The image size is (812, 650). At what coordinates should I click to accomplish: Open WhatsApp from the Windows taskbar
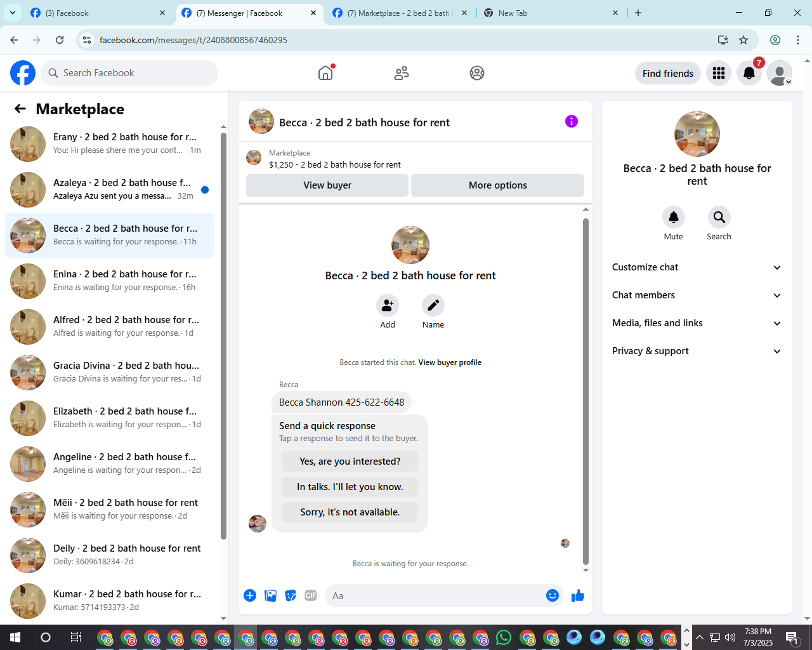pos(504,637)
